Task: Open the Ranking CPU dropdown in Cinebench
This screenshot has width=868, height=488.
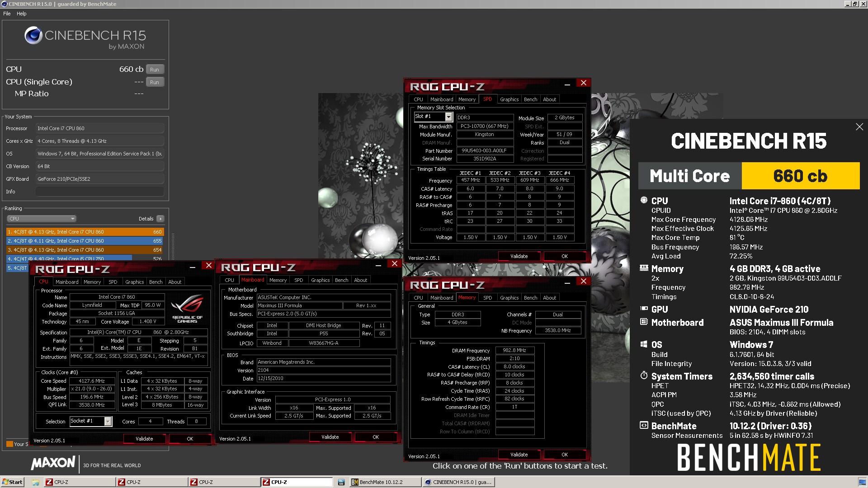Action: [x=41, y=219]
